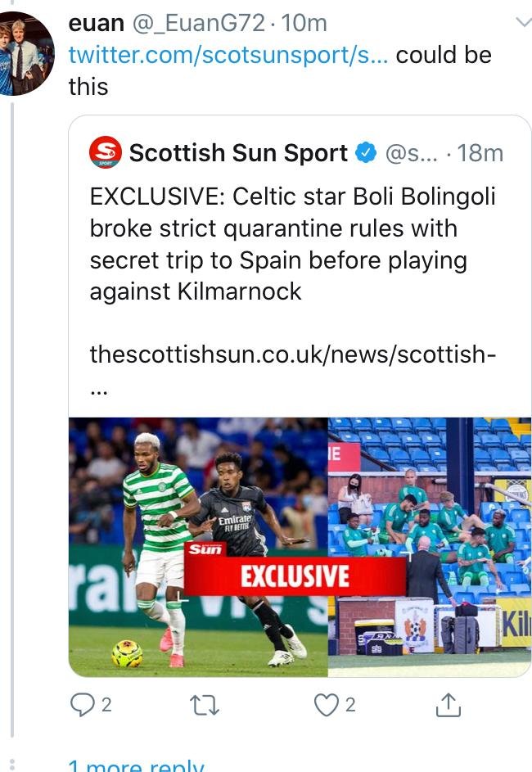Open the twitter.com/scotsunsport link
Screen dimensions: 532x772
pos(228,55)
